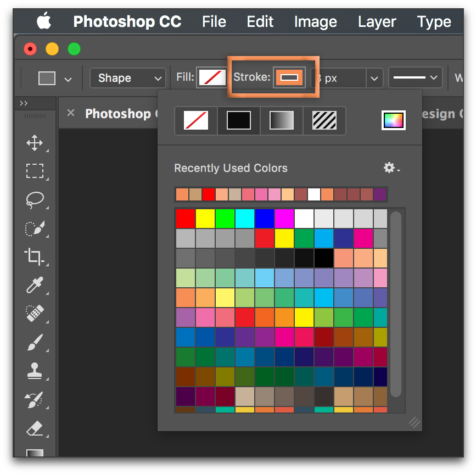Pick the white recently used color
The image size is (476, 474).
coord(314,194)
